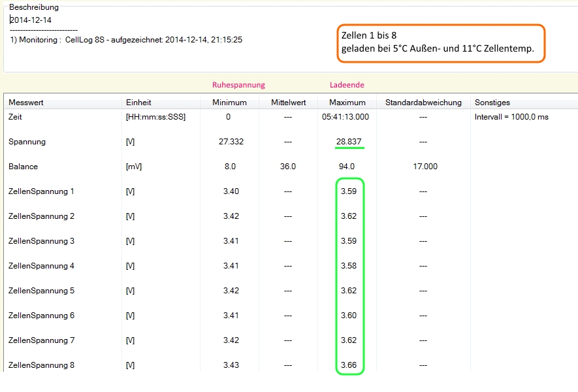Select the ZellenSpannung 8 row label

click(41, 365)
